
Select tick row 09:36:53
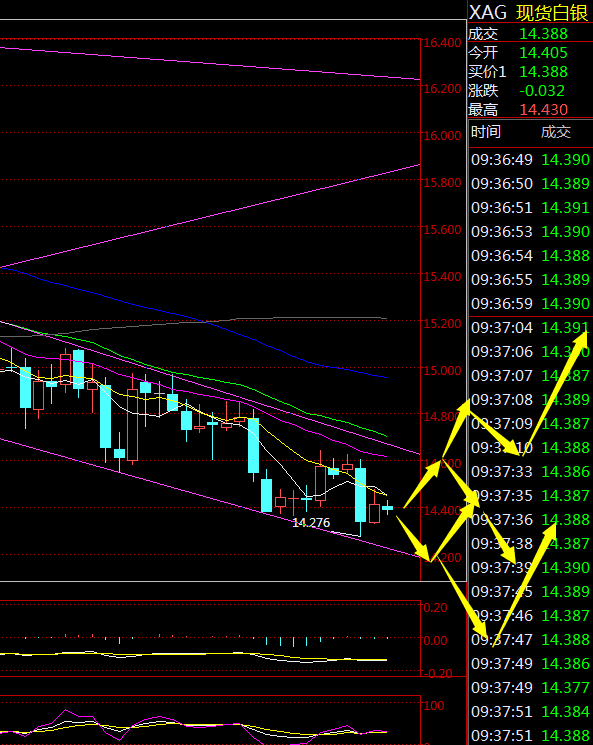tap(530, 231)
